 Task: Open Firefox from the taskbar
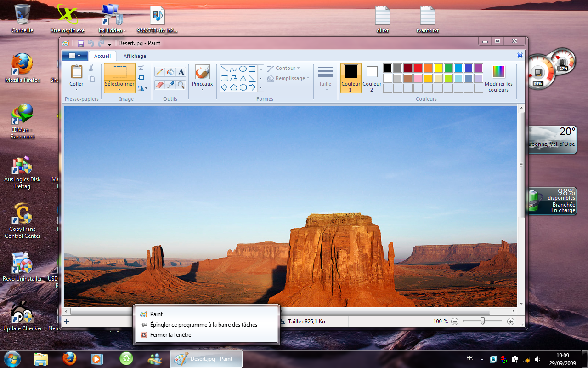(x=69, y=358)
